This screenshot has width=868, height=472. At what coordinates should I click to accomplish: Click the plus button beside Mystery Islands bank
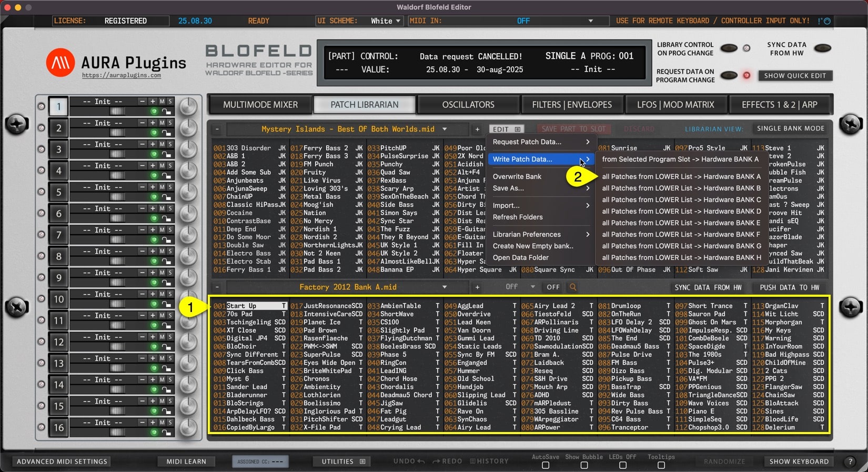(477, 129)
